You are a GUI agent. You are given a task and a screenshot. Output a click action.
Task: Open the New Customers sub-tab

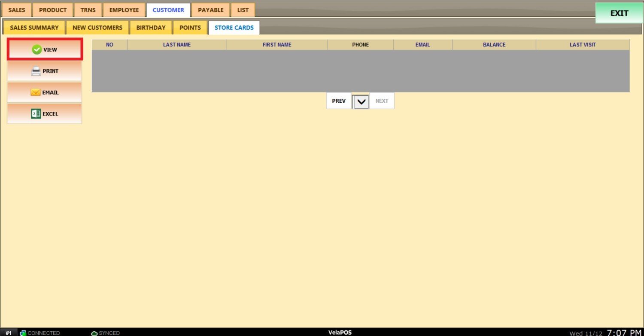point(97,27)
